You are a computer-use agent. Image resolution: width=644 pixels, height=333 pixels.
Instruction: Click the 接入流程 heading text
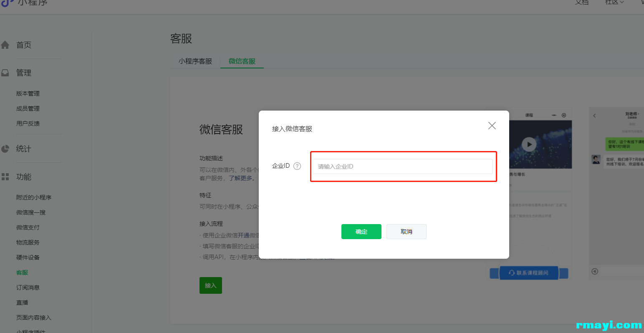[x=211, y=224]
